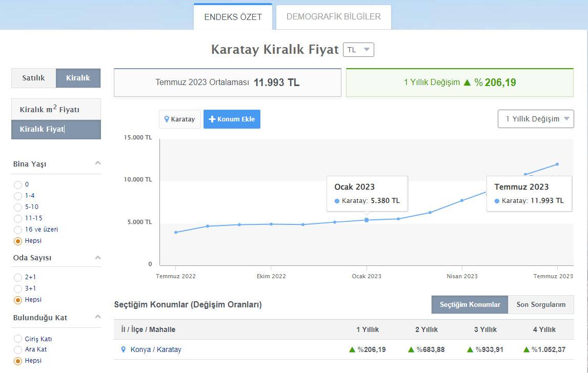Click green arrow next to %206,19 in table
Viewport: 588px width, 373px height.
point(352,349)
